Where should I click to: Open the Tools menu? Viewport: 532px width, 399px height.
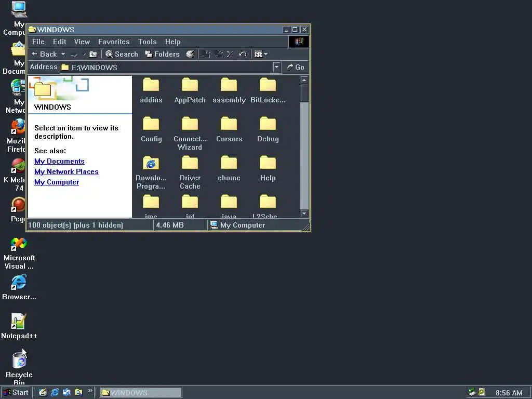pyautogui.click(x=147, y=42)
